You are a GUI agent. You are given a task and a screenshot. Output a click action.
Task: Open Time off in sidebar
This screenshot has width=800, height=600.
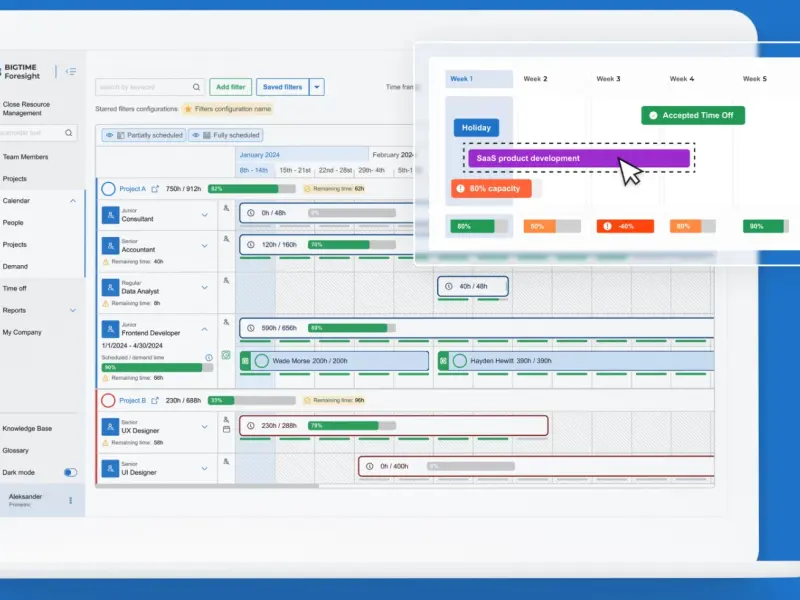tap(14, 288)
